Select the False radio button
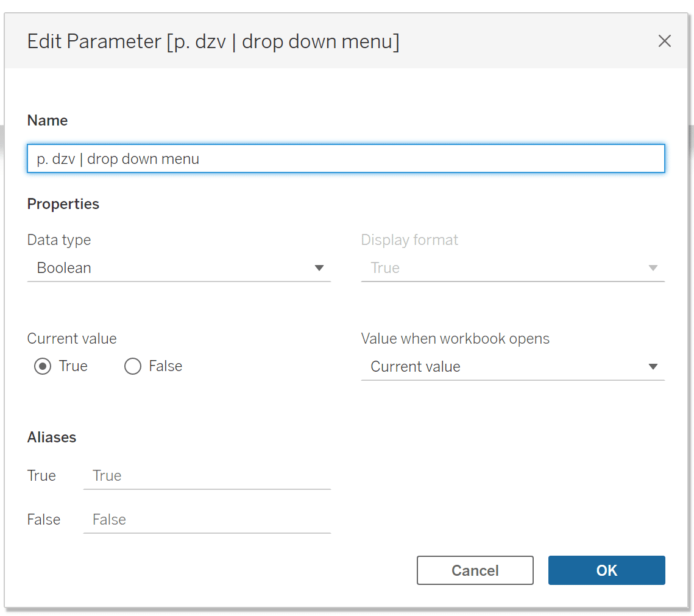The height and width of the screenshot is (616, 694). pos(133,366)
